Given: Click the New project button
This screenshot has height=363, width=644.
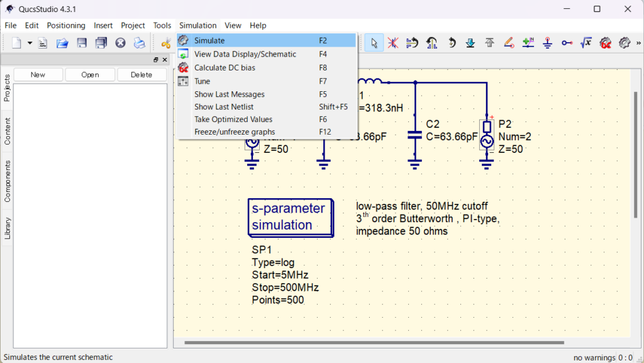Looking at the screenshot, I should [38, 75].
